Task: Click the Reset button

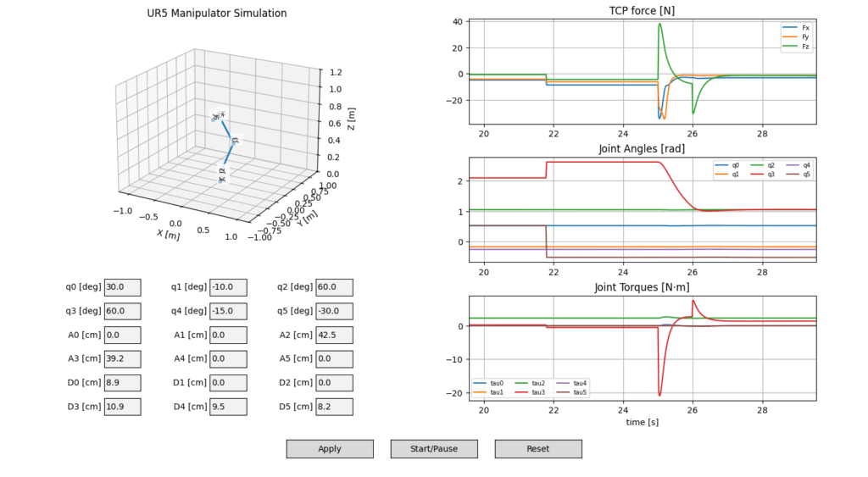Action: pos(538,449)
